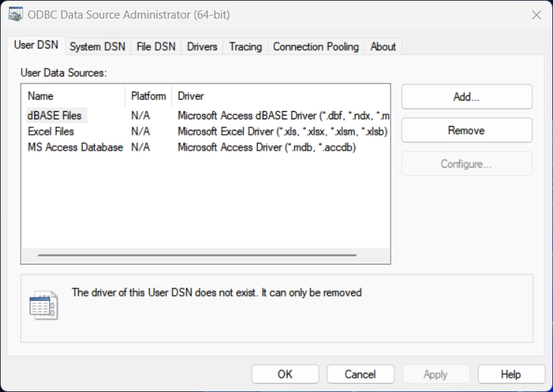This screenshot has height=392, width=553.
Task: Open the About tab
Action: pos(383,46)
